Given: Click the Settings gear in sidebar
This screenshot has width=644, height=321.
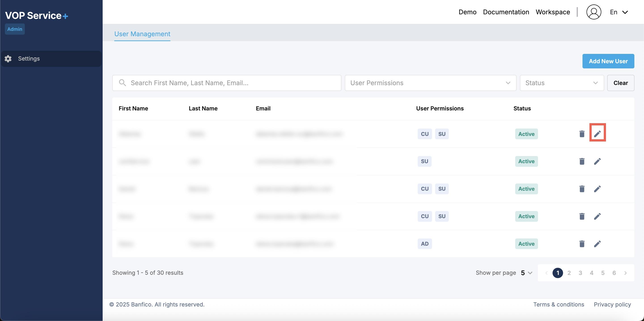Looking at the screenshot, I should point(8,59).
